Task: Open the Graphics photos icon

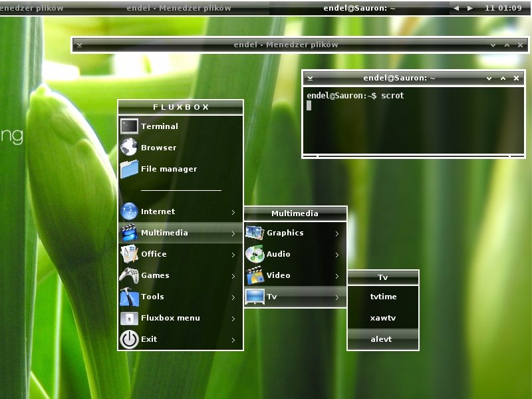Action: [x=255, y=233]
